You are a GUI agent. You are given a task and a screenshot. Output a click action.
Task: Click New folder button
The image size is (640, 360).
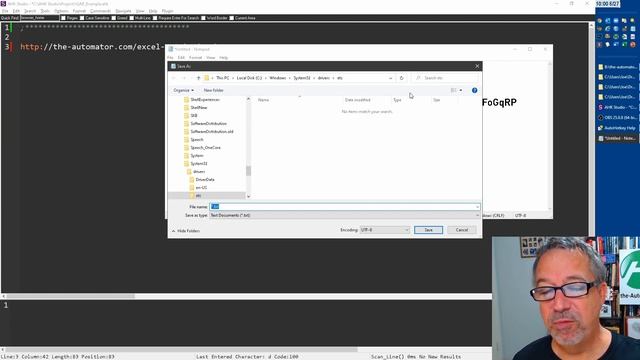213,90
